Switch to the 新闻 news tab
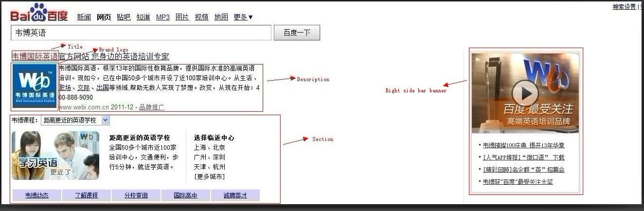 pyautogui.click(x=84, y=17)
